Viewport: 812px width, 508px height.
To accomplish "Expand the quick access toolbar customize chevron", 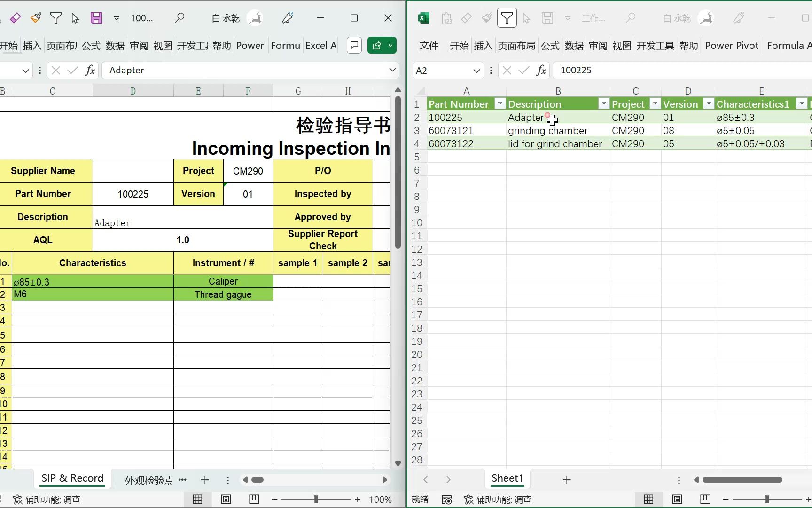I will 117,18.
